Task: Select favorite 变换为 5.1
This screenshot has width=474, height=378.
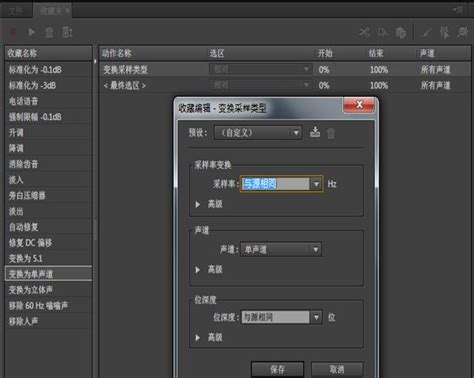Action: point(48,258)
